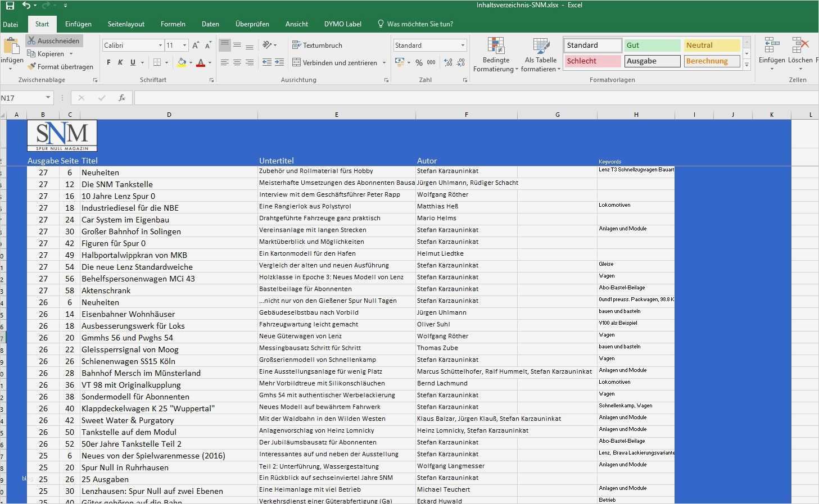The width and height of the screenshot is (819, 504).
Task: Toggle Textumbruch text wrapping
Action: click(x=317, y=45)
